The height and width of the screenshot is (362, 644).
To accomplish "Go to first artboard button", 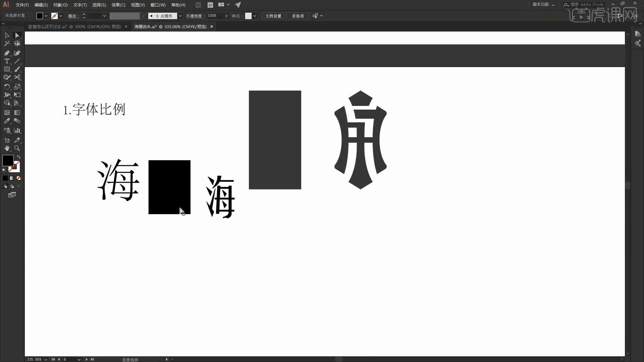I will tap(53, 359).
